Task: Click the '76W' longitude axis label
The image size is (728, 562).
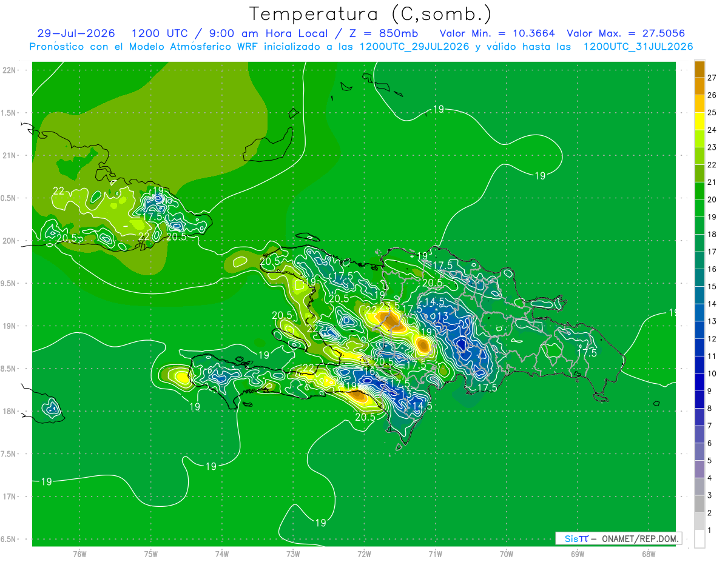Action: (79, 554)
